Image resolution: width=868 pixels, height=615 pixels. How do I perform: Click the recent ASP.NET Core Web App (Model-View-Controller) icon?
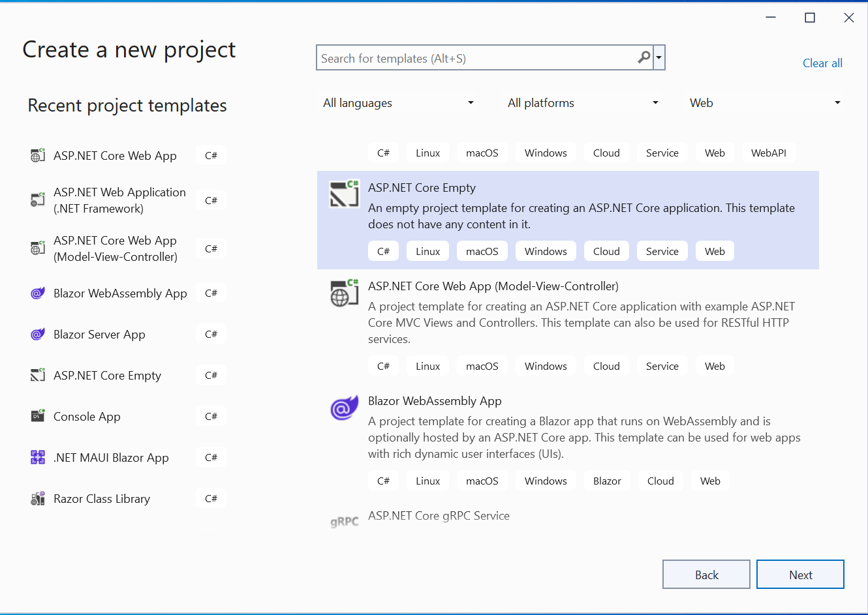pyautogui.click(x=38, y=248)
